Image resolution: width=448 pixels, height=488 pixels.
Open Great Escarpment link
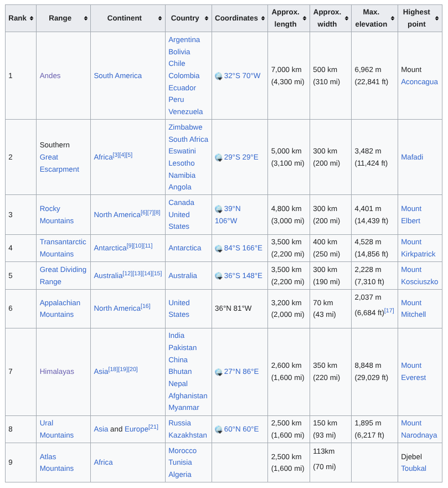[59, 163]
